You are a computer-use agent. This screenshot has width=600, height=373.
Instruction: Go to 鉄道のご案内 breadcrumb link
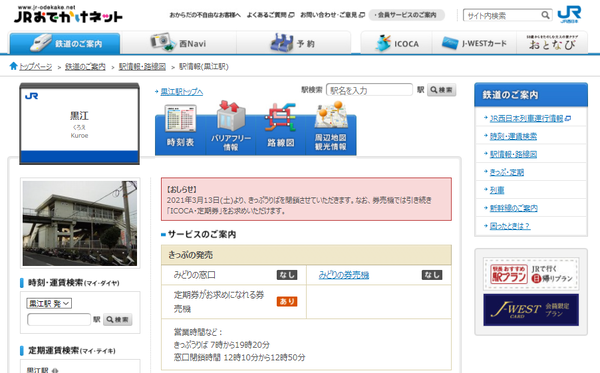[x=85, y=67]
